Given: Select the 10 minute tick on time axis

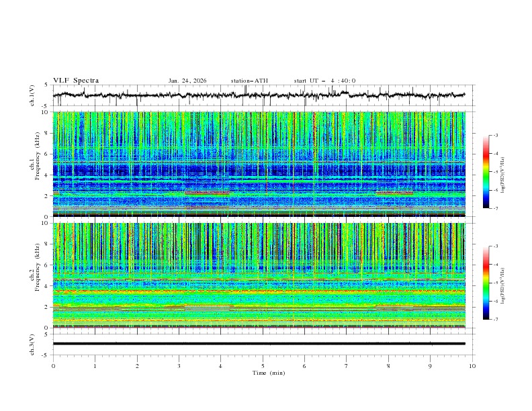Looking at the screenshot, I should tap(472, 366).
